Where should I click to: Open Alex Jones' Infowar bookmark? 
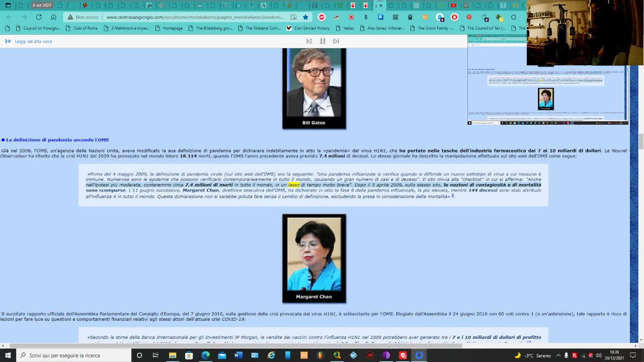[382, 28]
